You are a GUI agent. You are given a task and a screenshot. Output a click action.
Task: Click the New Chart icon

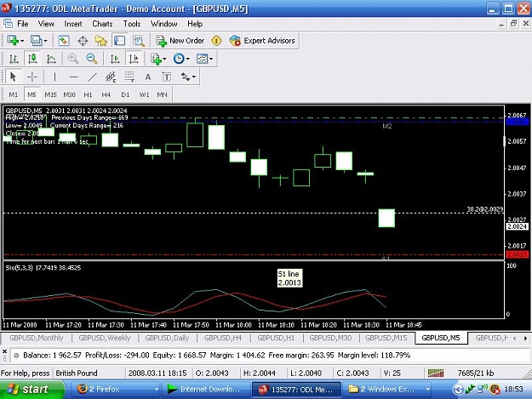click(x=13, y=41)
